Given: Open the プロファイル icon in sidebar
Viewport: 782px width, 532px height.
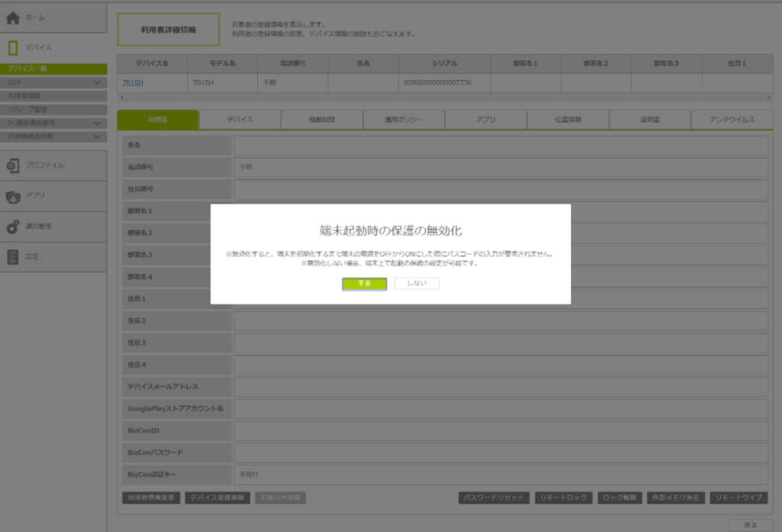Looking at the screenshot, I should [13, 166].
